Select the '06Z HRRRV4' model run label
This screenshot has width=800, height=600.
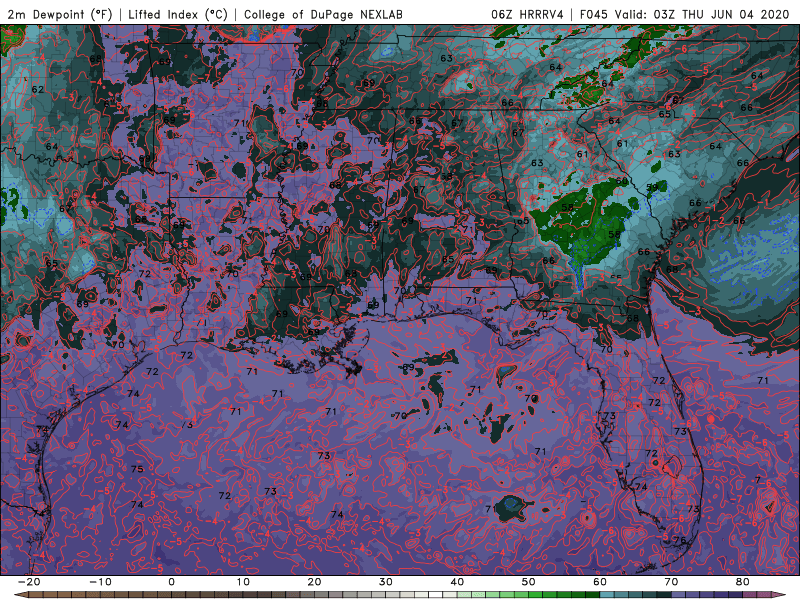[x=527, y=14]
